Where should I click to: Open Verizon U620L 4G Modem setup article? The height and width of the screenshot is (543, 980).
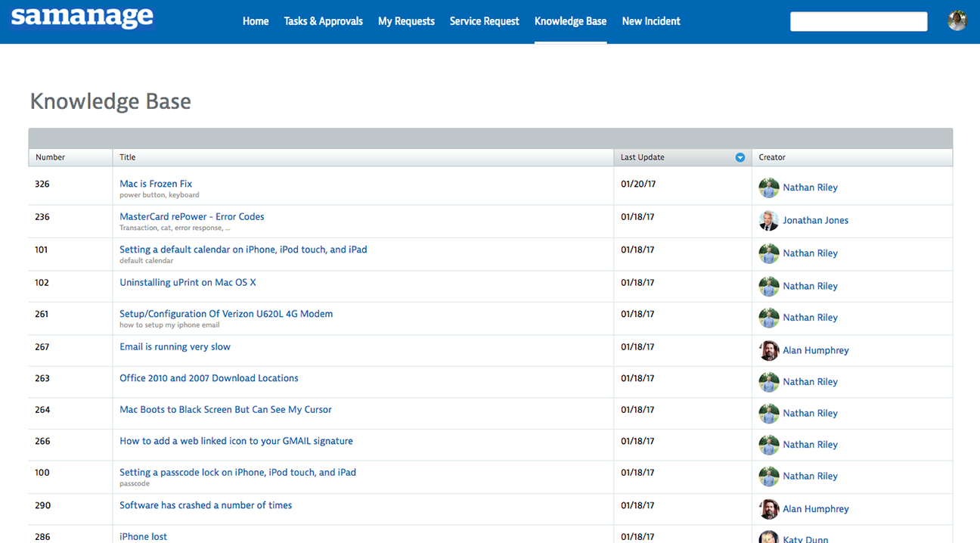click(x=226, y=314)
